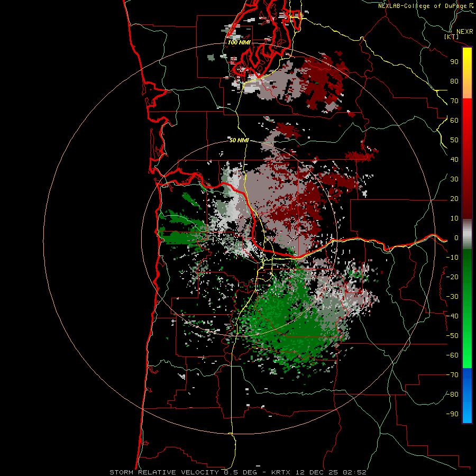Image resolution: width=476 pixels, height=476 pixels.
Task: Click the 90 value on velocity scale
Action: pos(454,62)
